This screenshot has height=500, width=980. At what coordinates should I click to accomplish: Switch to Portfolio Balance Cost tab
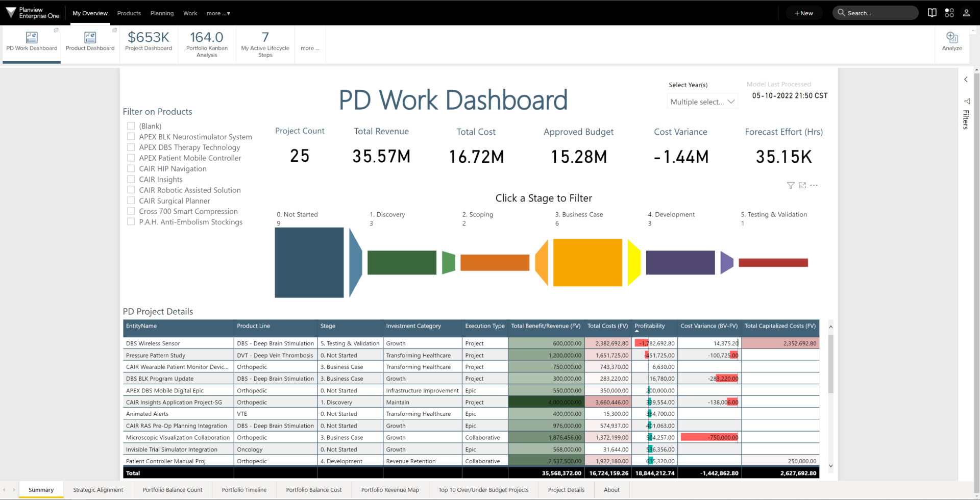314,490
